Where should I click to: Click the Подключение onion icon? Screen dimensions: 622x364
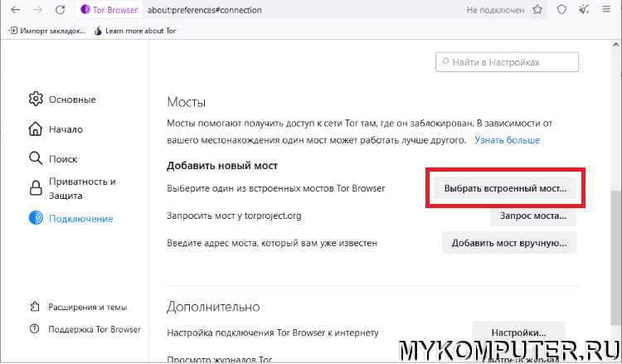click(36, 218)
